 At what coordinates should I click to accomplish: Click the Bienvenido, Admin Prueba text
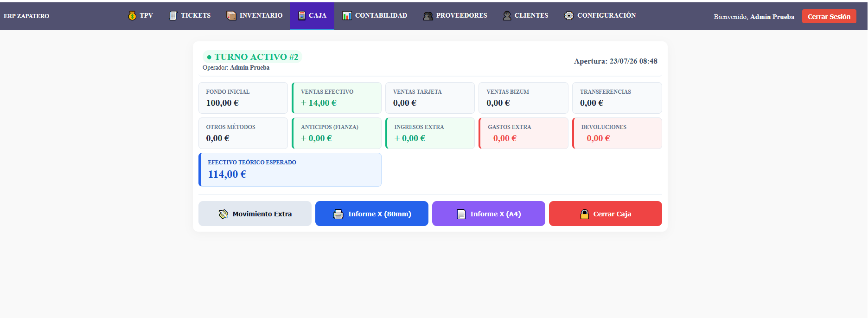754,17
